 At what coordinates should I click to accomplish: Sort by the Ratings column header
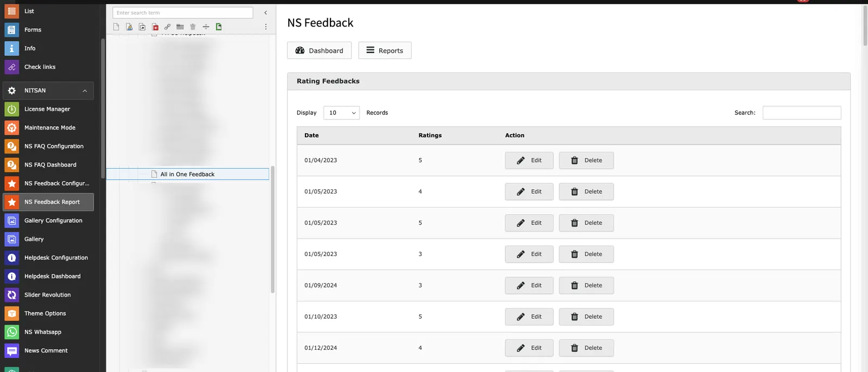pyautogui.click(x=430, y=136)
